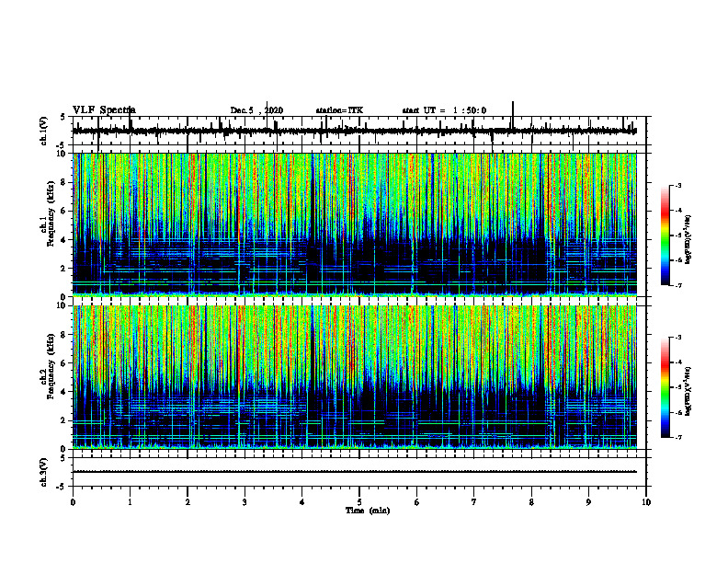Click ch.1 frequency tick label '4'
728x563 pixels.
tap(63, 240)
